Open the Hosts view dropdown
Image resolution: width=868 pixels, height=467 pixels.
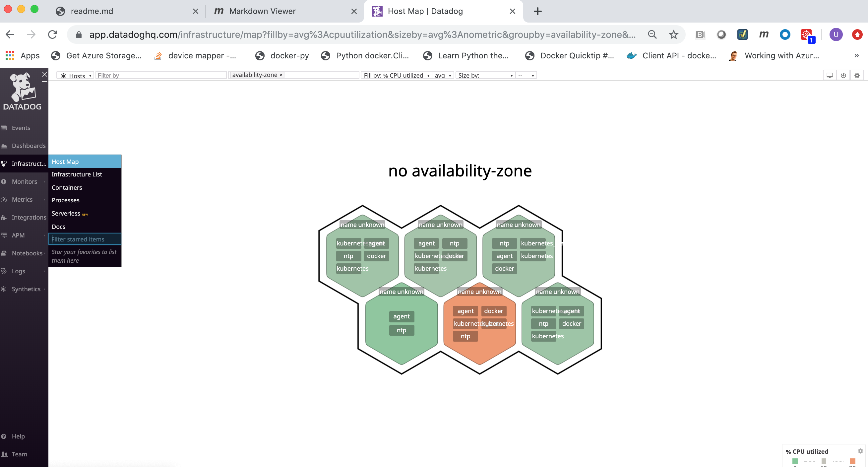[x=76, y=76]
